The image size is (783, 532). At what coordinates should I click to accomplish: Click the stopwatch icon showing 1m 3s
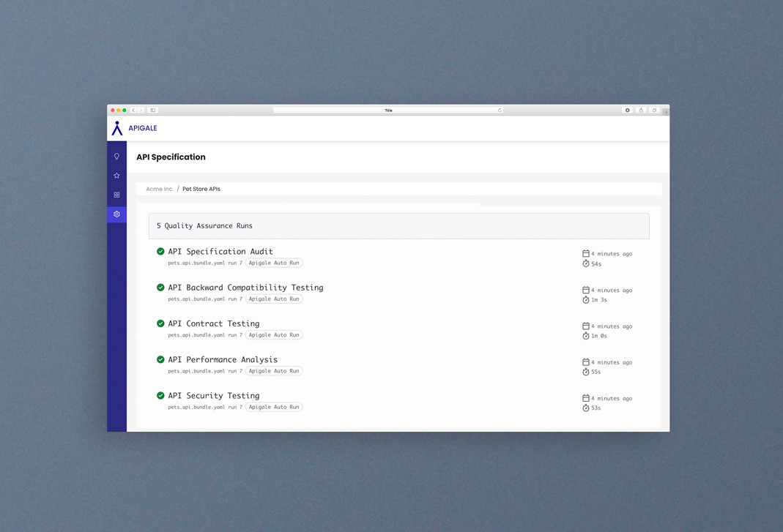(x=586, y=299)
